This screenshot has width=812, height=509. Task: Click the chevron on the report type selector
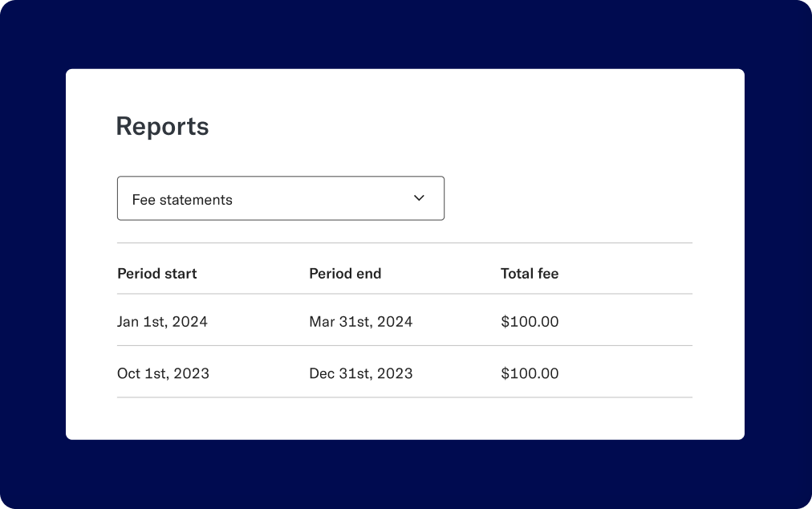418,197
